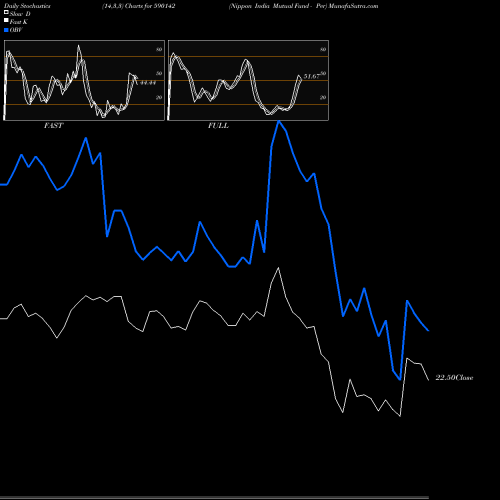Click the 80 axis label in the FULL chart
This screenshot has width=500, height=500.
[x=323, y=49]
